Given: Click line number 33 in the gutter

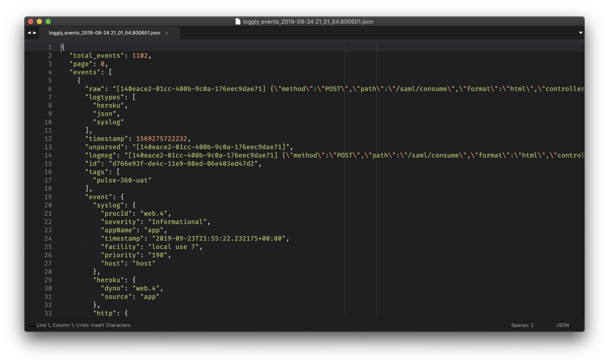Looking at the screenshot, I should point(48,313).
